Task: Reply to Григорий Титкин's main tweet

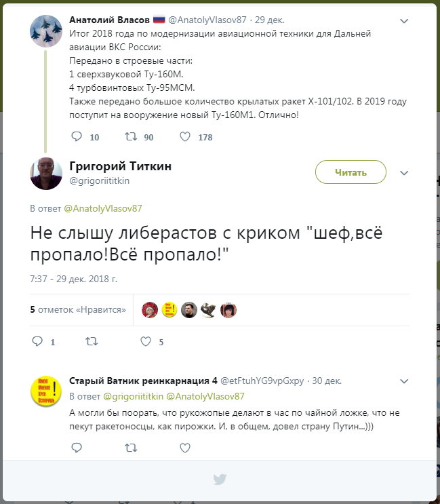Action: (37, 341)
